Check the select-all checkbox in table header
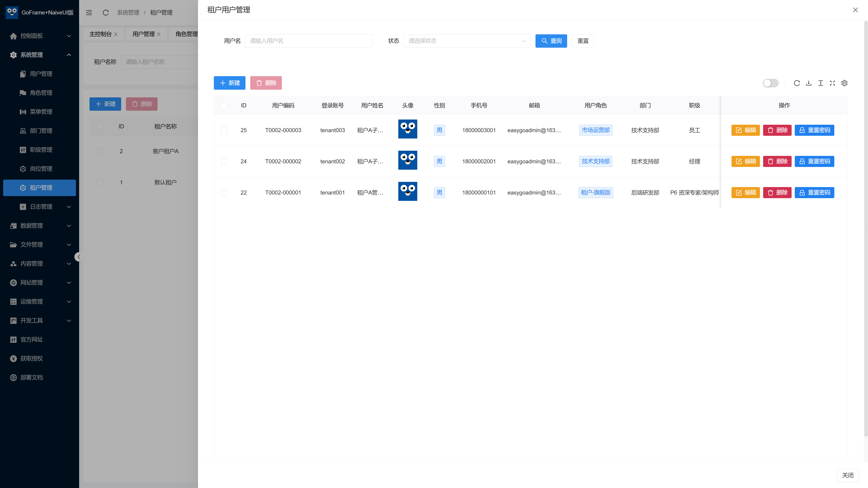Viewport: 868px width, 488px height. [224, 106]
